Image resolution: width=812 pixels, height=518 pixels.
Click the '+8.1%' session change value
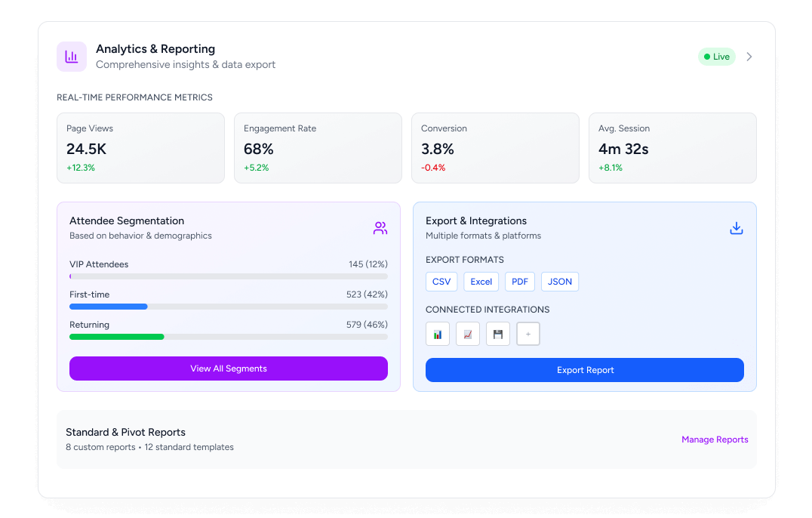point(610,168)
